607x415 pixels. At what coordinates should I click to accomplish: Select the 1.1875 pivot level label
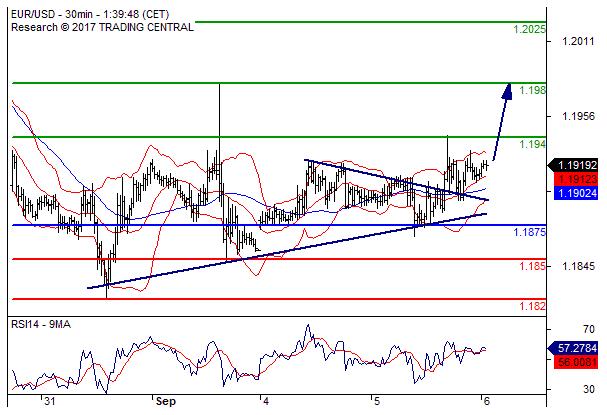(529, 232)
